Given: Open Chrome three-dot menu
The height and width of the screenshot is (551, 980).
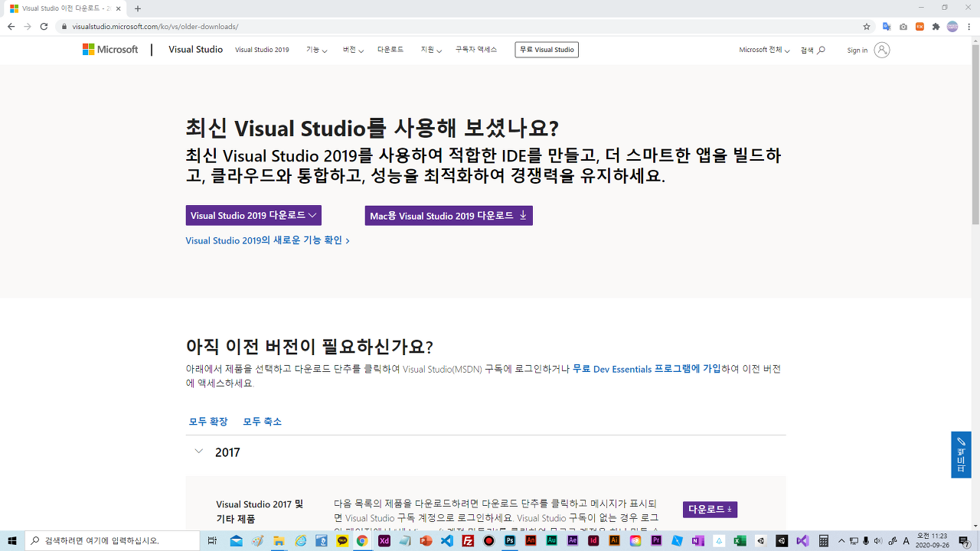Looking at the screenshot, I should [969, 26].
